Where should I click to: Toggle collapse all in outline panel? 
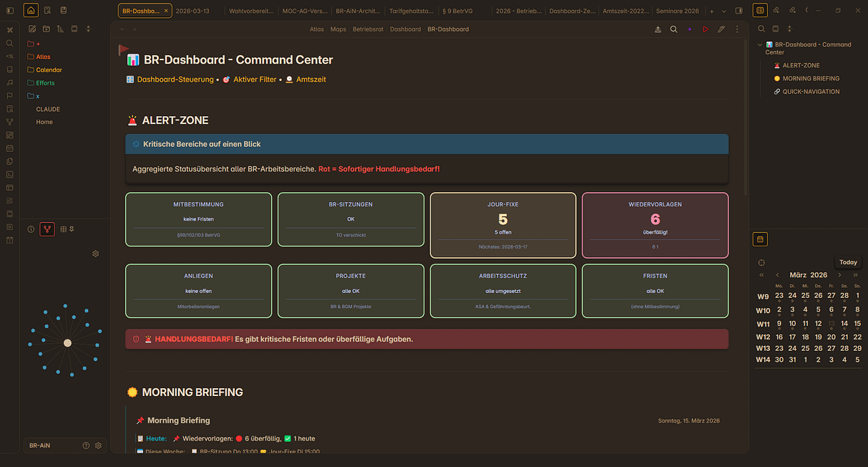(789, 29)
